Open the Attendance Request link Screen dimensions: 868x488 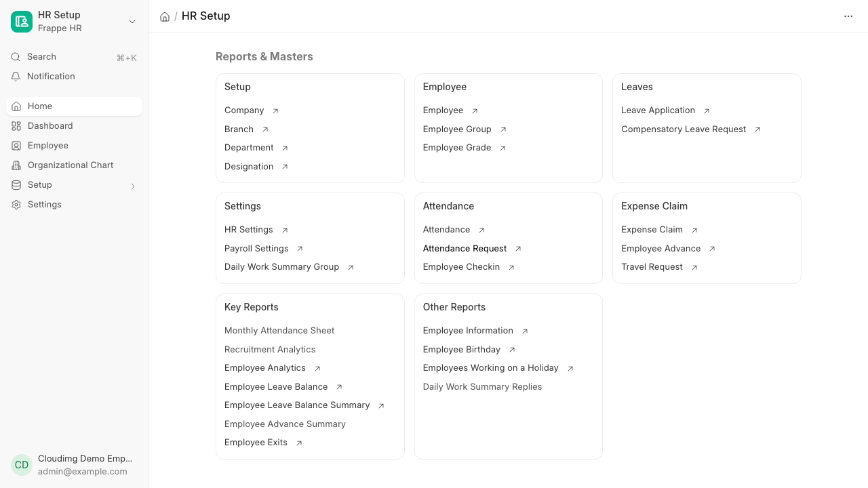465,249
